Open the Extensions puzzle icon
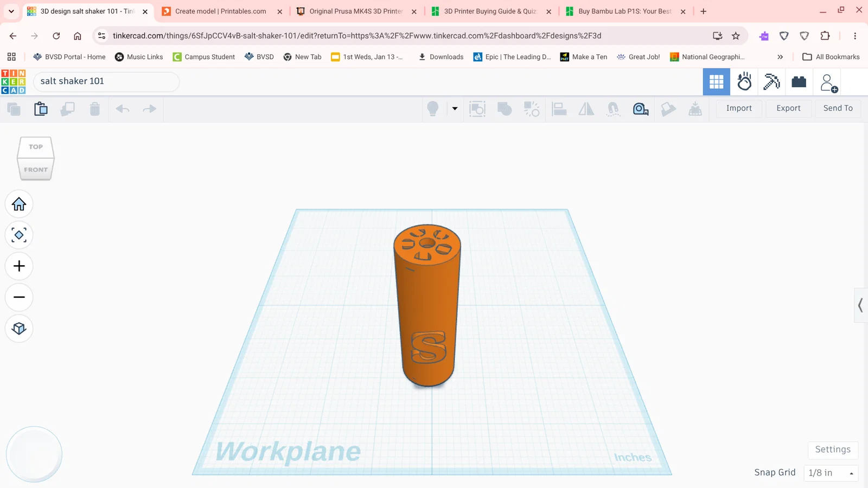The image size is (868, 488). 825,36
